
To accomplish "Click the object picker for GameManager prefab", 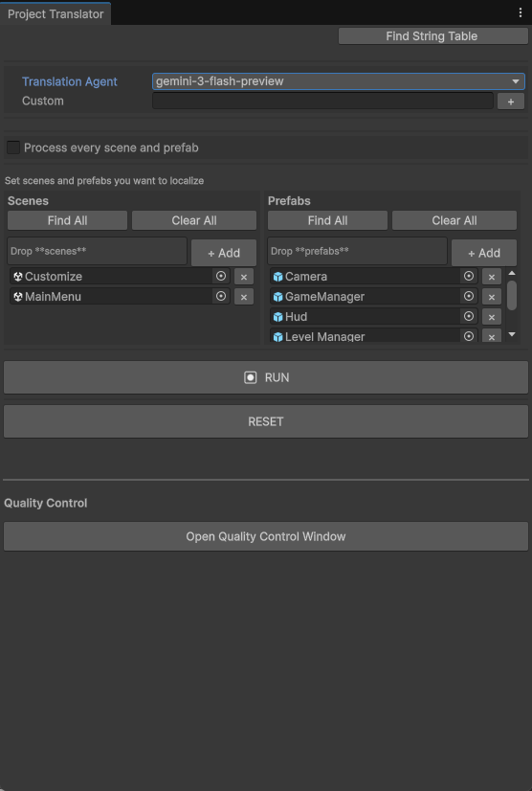I will (x=469, y=296).
